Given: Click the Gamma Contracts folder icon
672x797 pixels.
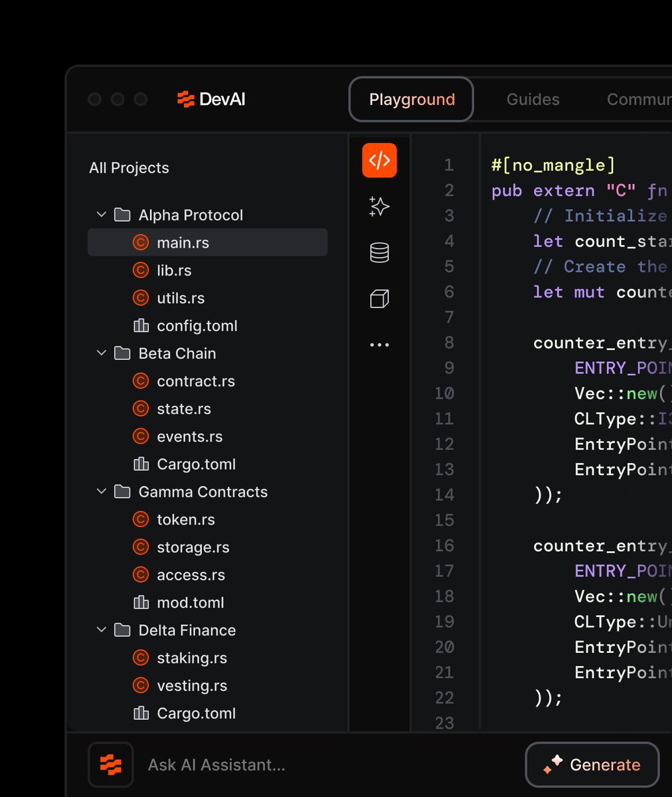Looking at the screenshot, I should coord(122,491).
